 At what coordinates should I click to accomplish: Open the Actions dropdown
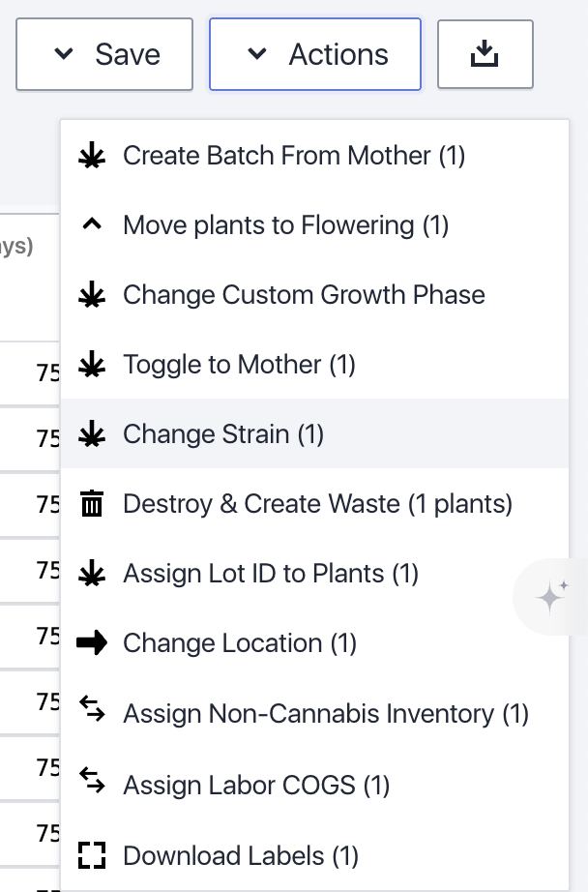click(314, 53)
